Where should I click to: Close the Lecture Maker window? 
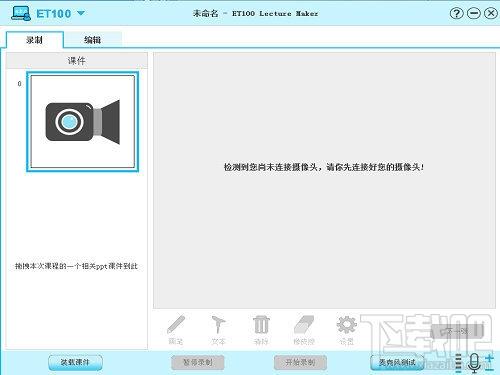pos(491,13)
